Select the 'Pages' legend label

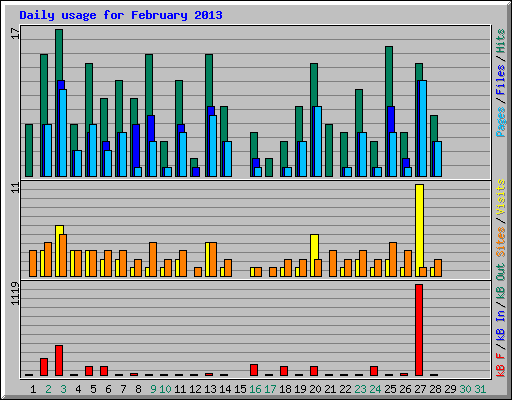(500, 122)
